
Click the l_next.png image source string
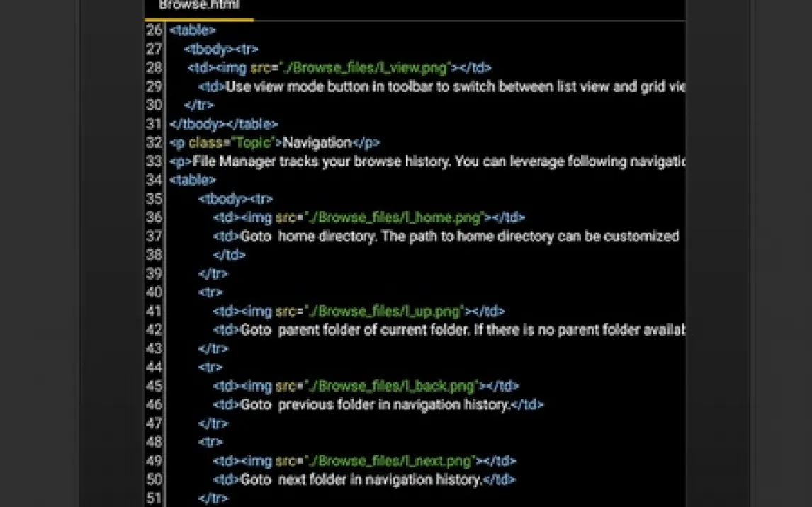coord(389,461)
